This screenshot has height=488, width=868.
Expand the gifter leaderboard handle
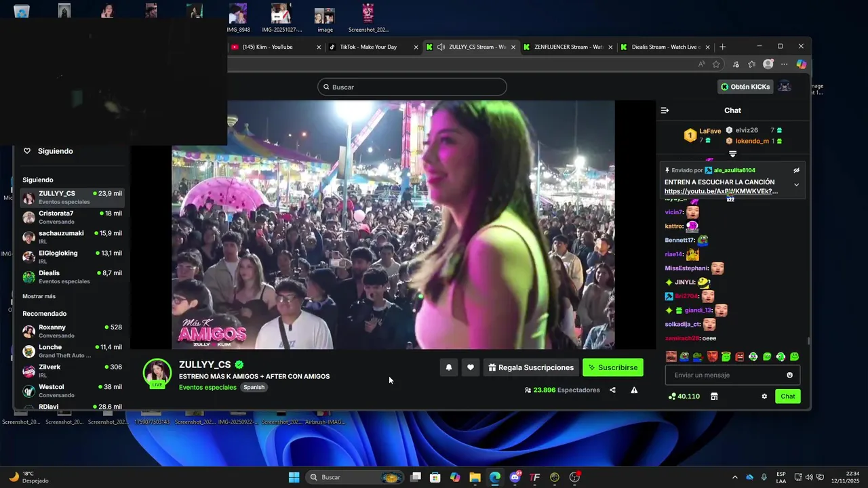(x=732, y=154)
